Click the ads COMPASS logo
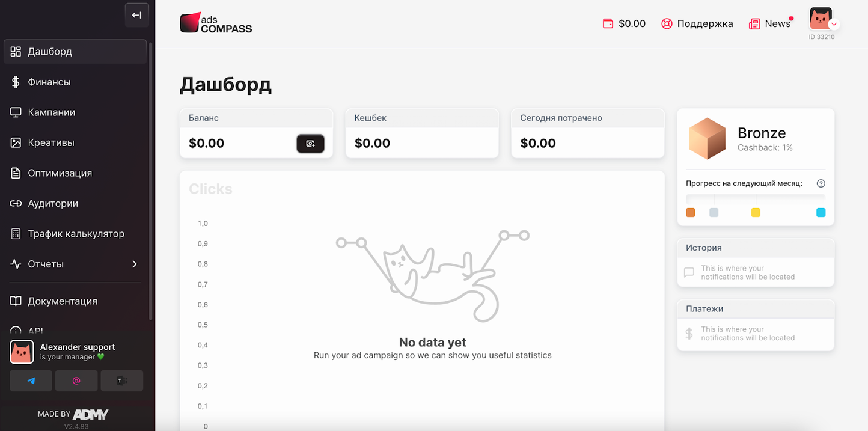 pyautogui.click(x=216, y=23)
